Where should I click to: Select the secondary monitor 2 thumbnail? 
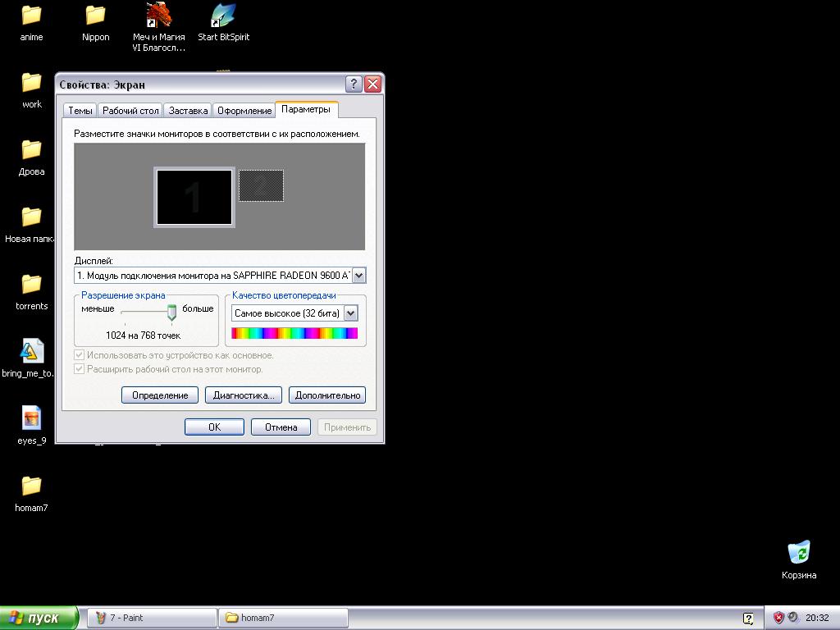(261, 185)
